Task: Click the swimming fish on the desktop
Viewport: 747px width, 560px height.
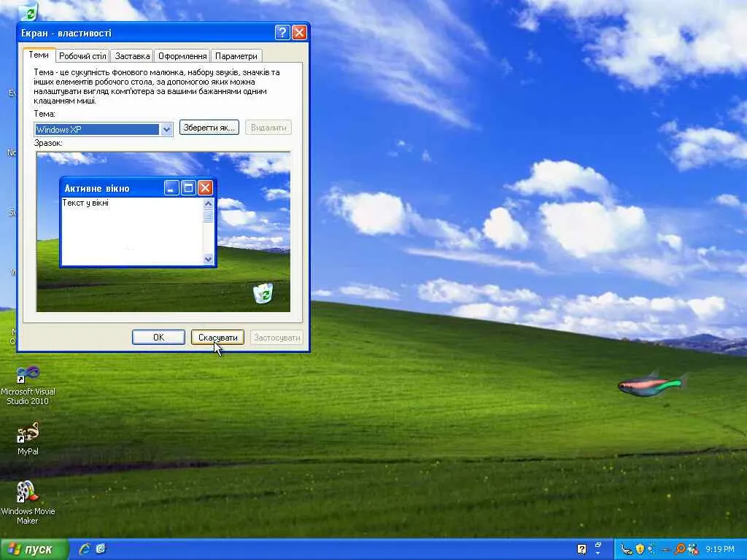Action: point(652,384)
